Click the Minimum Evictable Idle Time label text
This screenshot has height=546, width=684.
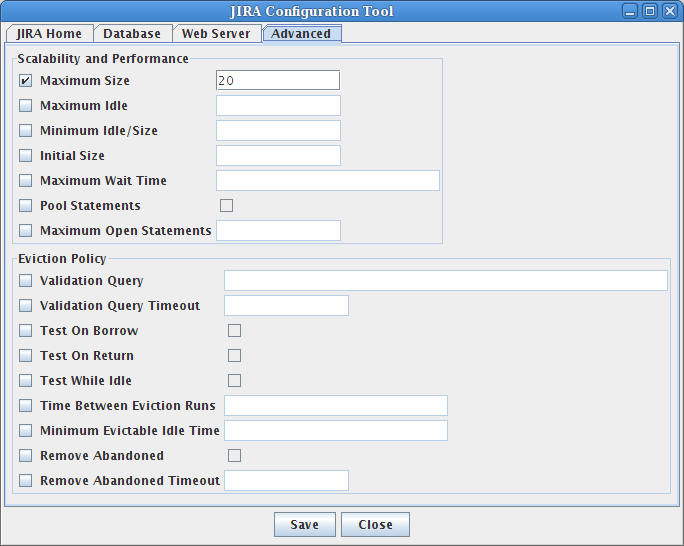[x=130, y=430]
